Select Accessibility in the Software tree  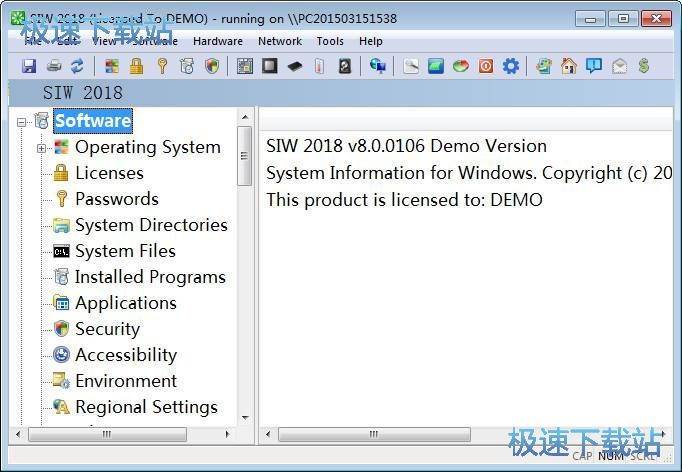(126, 355)
